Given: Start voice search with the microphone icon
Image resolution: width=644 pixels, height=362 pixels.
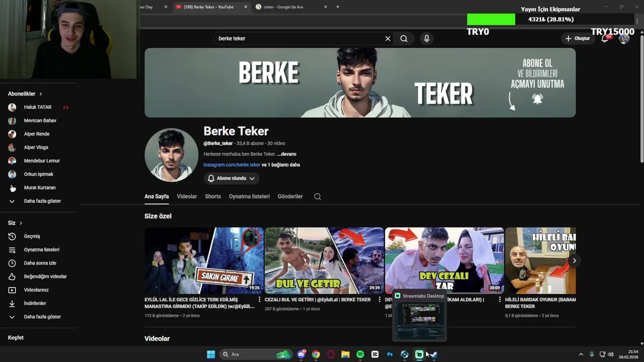Looking at the screenshot, I should click(x=427, y=39).
